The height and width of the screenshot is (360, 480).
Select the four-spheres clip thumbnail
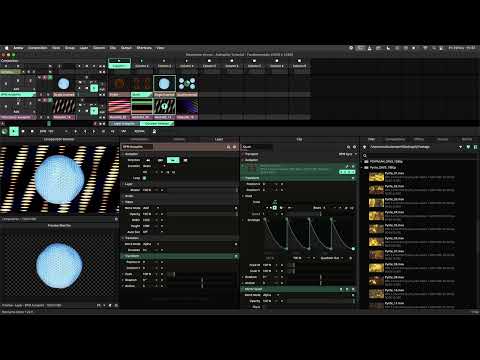click(187, 84)
